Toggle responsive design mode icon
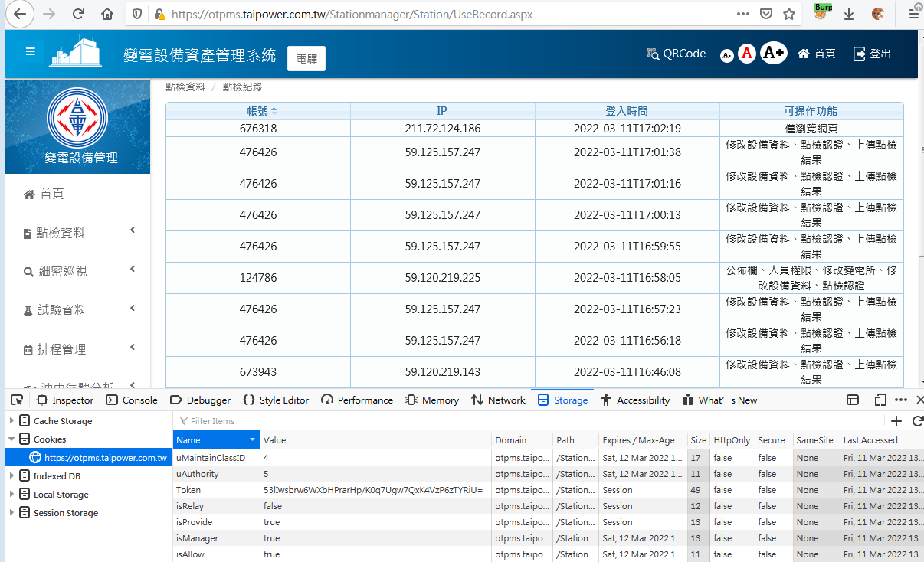 pyautogui.click(x=880, y=400)
